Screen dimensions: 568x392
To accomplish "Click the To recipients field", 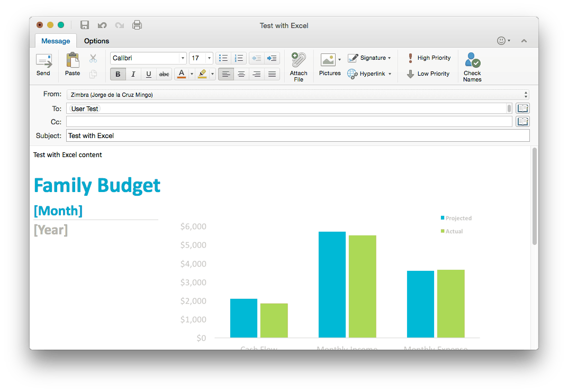I will pyautogui.click(x=289, y=108).
